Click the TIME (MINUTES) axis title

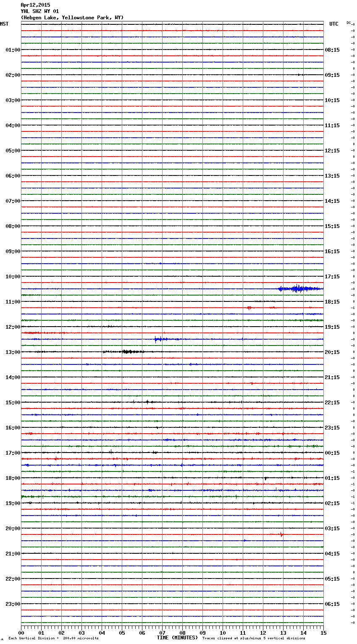177,638
